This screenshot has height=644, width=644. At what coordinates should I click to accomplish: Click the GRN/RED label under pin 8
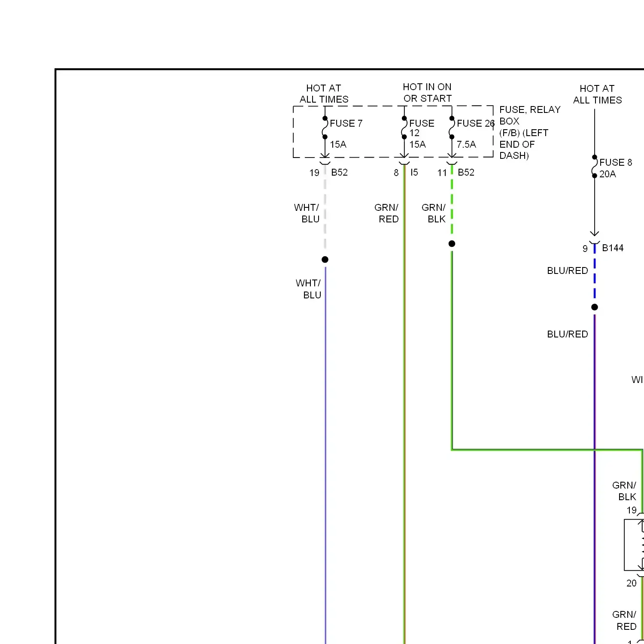coord(386,213)
